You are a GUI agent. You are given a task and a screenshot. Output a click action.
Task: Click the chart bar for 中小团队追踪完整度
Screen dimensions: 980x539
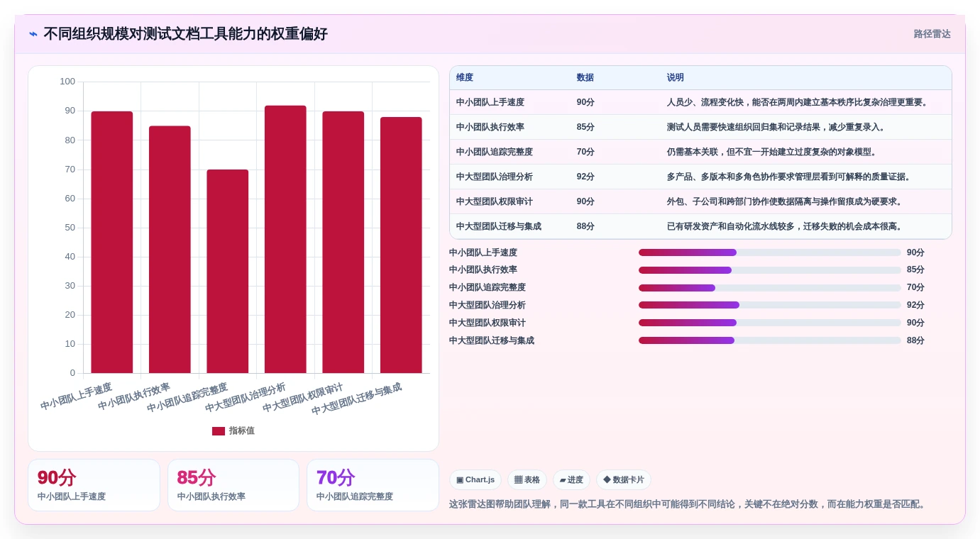[228, 271]
